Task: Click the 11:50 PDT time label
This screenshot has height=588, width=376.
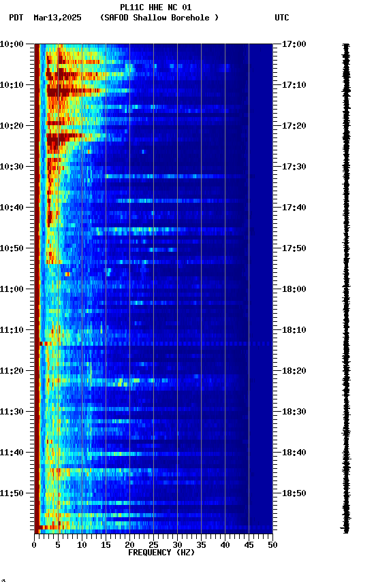Action: pos(12,493)
